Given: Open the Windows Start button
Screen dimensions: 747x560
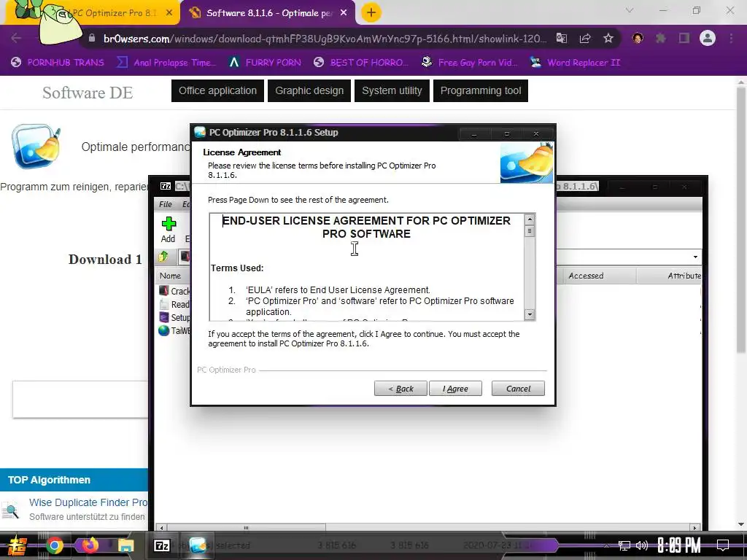Looking at the screenshot, I should pyautogui.click(x=18, y=545).
